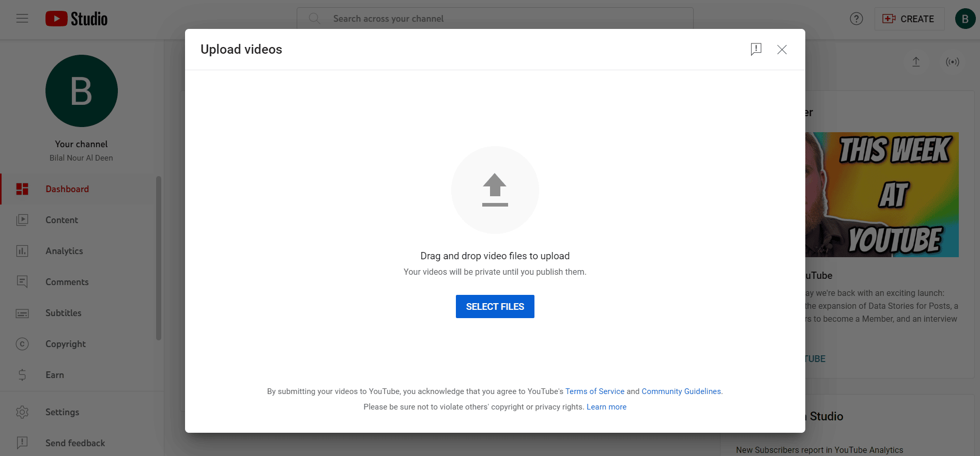Click the go live broadcast icon
The height and width of the screenshot is (456, 980).
click(x=953, y=62)
